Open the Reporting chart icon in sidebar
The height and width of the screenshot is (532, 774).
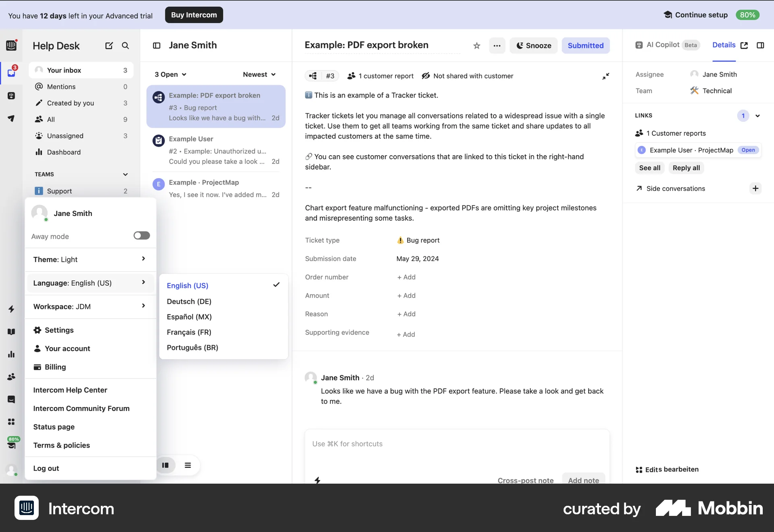(11, 354)
